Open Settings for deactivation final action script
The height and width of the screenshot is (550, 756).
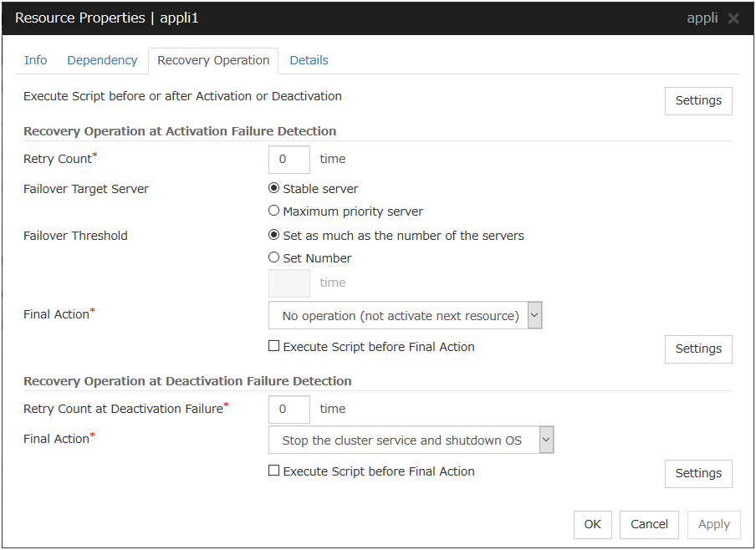698,473
